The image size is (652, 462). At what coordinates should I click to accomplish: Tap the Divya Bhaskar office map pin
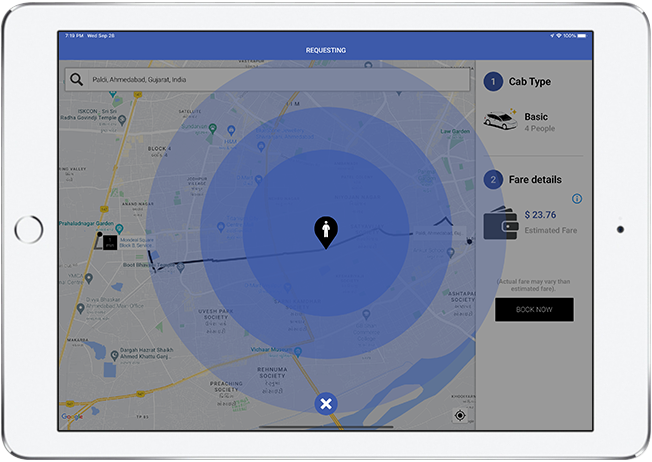pos(81,309)
